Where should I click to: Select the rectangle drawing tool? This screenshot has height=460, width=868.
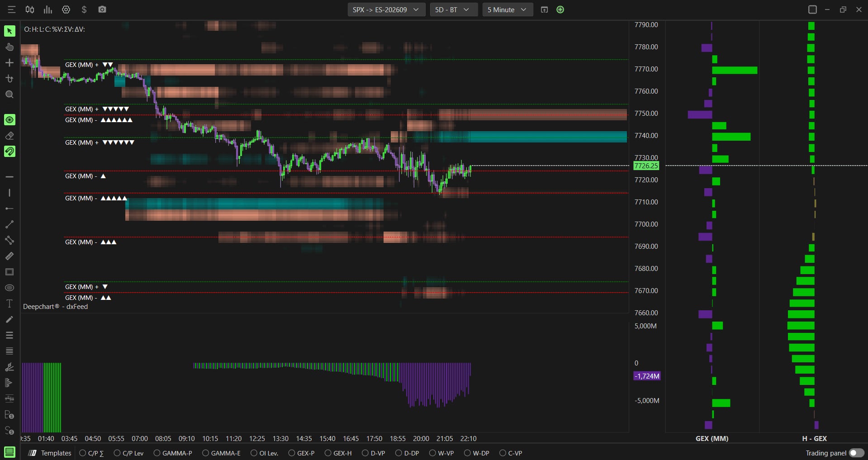coord(9,272)
